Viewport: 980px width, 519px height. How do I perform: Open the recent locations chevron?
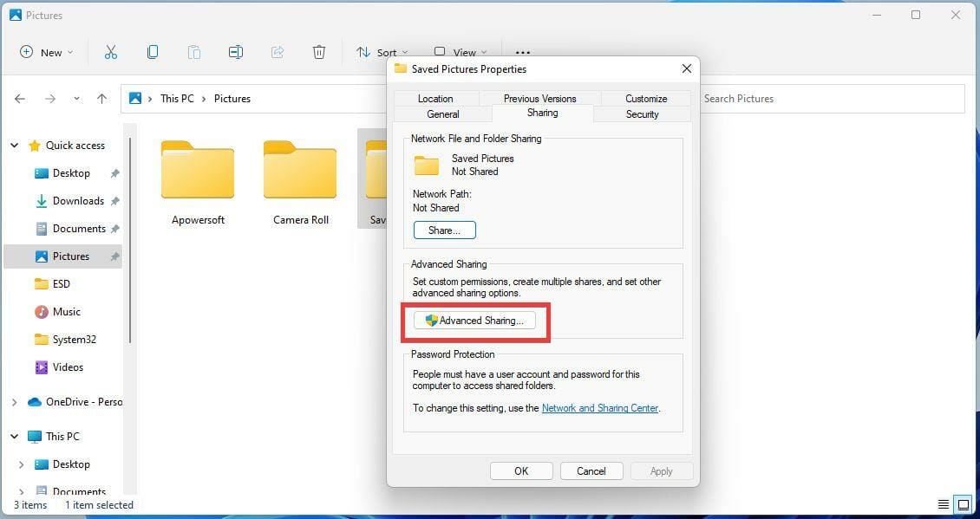click(x=77, y=99)
